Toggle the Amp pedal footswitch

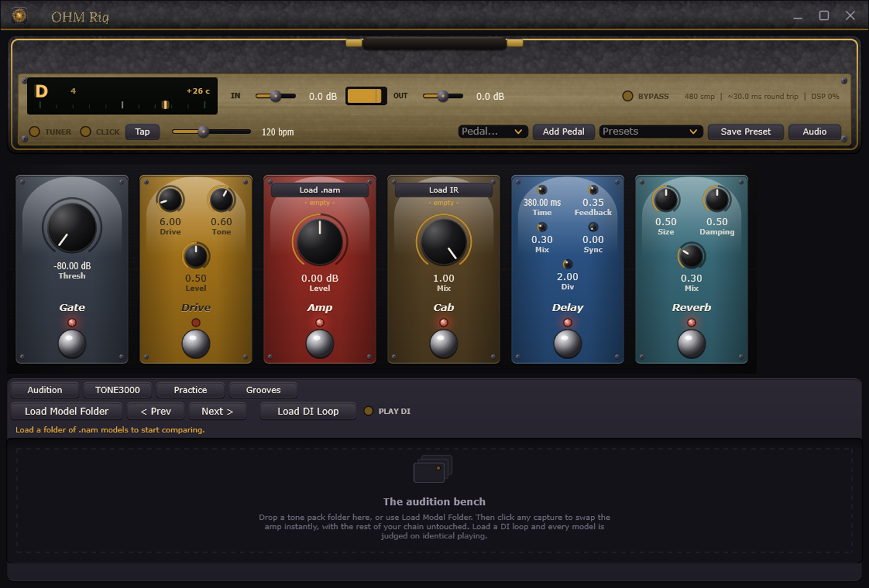[x=320, y=344]
